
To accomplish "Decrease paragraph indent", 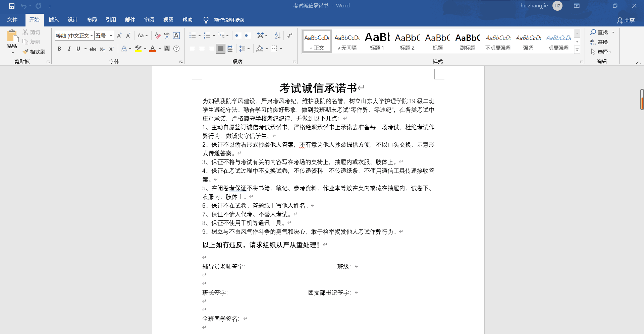I will coord(238,36).
